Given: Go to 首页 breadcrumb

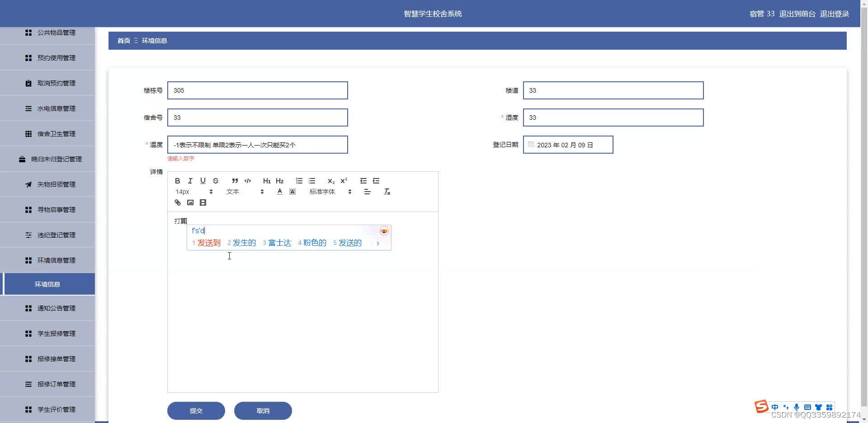Looking at the screenshot, I should point(124,41).
